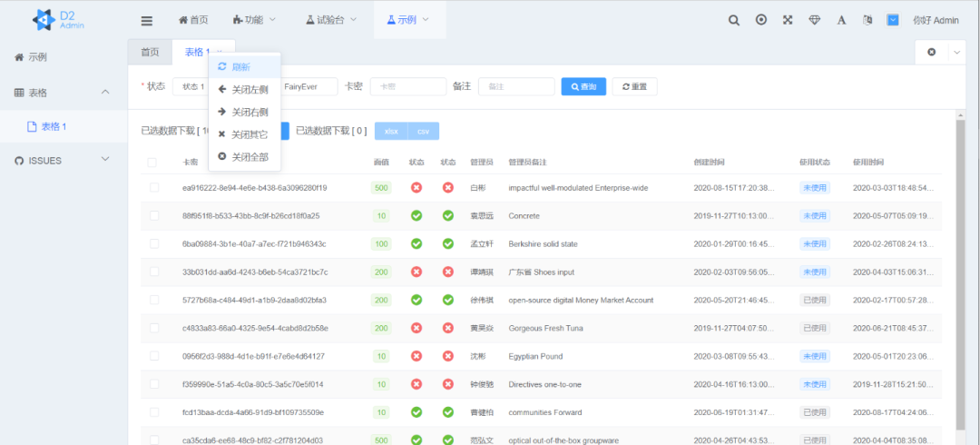The image size is (980, 445).
Task: Check the row checkbox for ea916222 entry
Action: (x=154, y=188)
